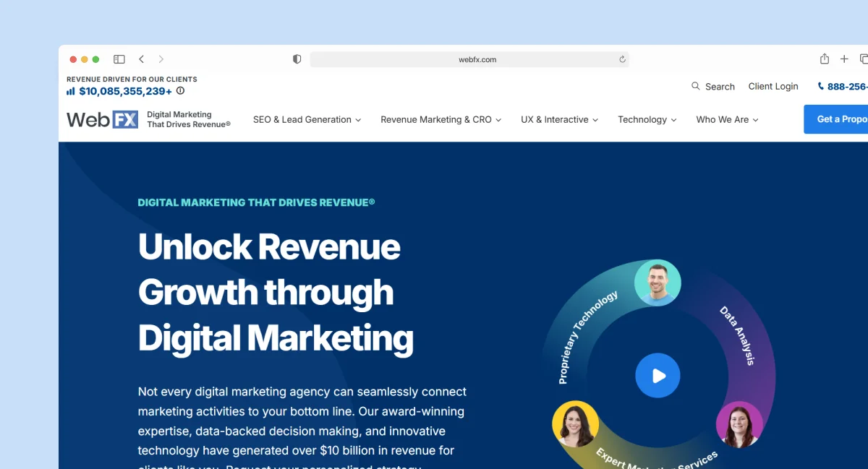This screenshot has width=868, height=469.
Task: Play the video in the circle graphic
Action: pos(658,376)
